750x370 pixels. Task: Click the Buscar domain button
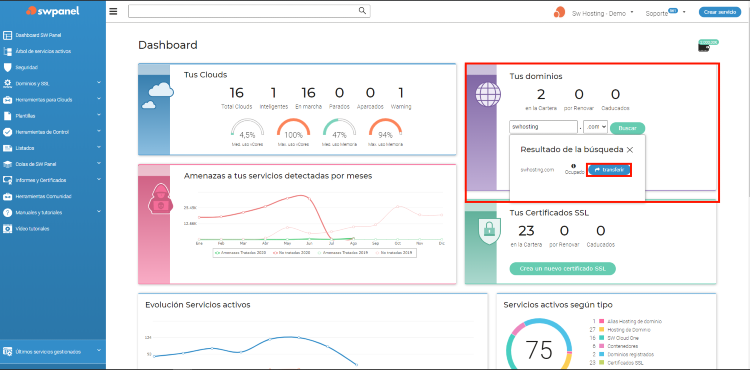(628, 128)
